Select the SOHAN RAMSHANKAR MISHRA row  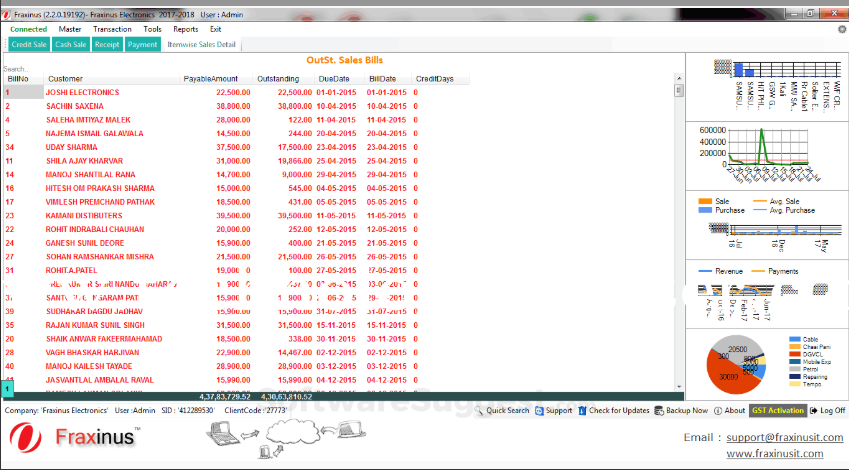click(236, 257)
